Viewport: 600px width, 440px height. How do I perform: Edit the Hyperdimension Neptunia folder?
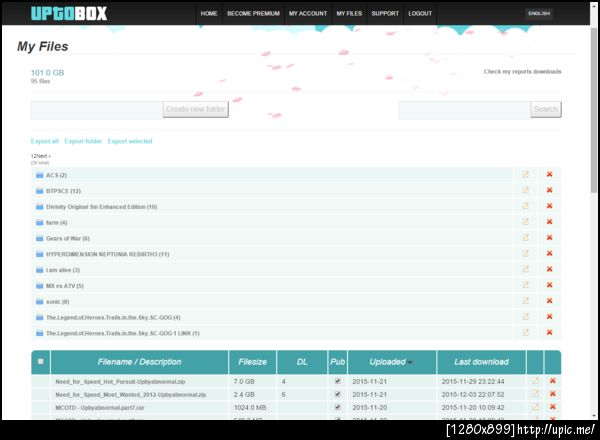click(526, 253)
